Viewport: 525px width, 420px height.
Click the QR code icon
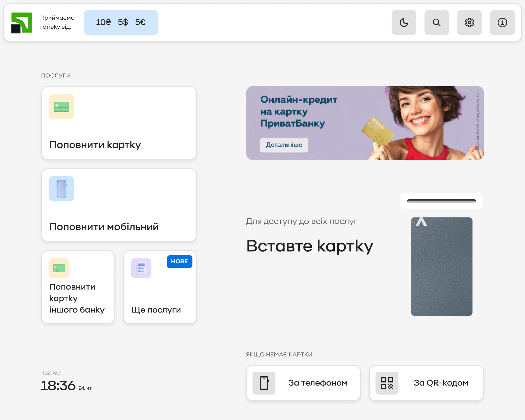tap(387, 383)
